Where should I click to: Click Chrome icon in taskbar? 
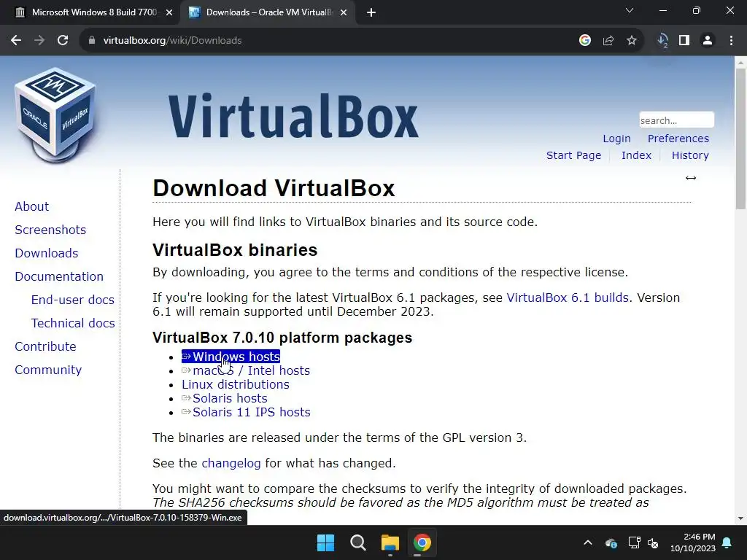click(x=422, y=542)
